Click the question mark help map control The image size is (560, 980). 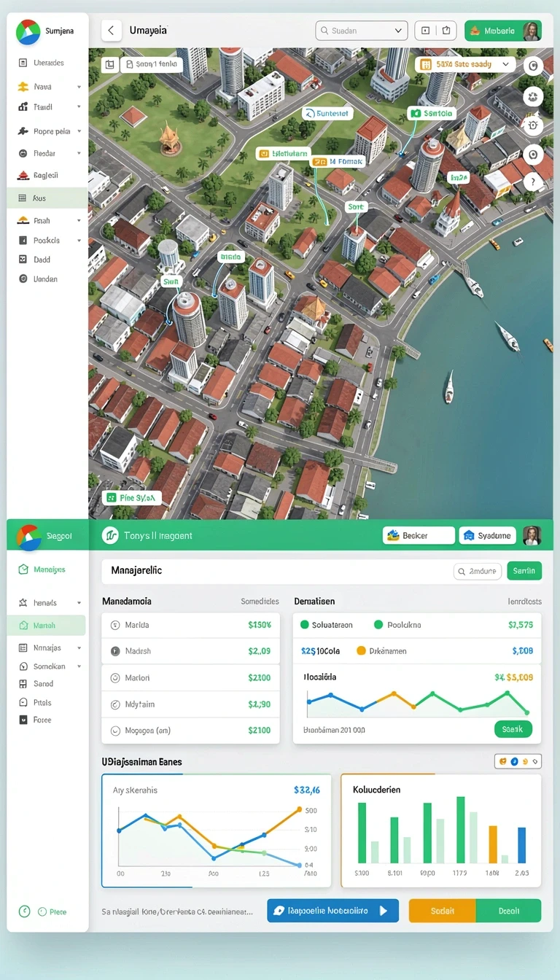pyautogui.click(x=533, y=182)
